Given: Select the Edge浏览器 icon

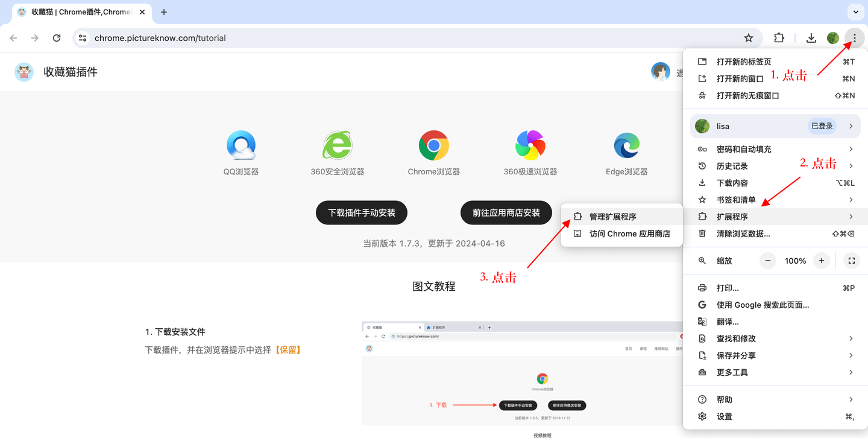Looking at the screenshot, I should pos(627,145).
